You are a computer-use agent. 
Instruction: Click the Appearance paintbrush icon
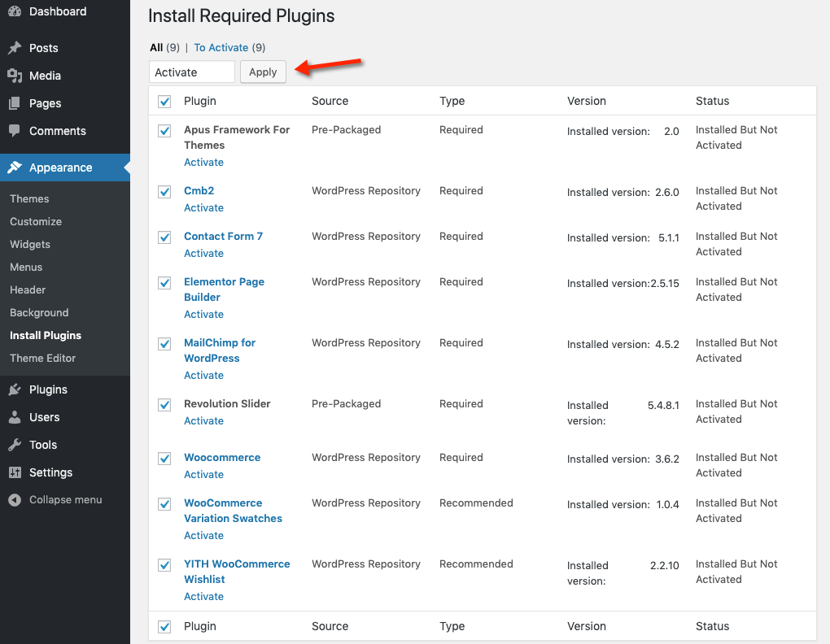pyautogui.click(x=15, y=168)
